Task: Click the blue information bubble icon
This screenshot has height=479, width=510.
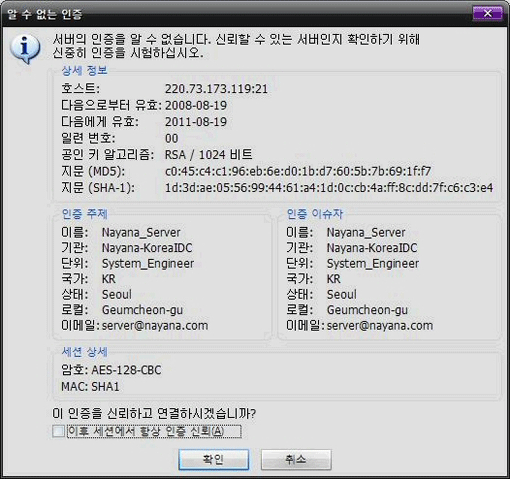Action: pyautogui.click(x=25, y=49)
